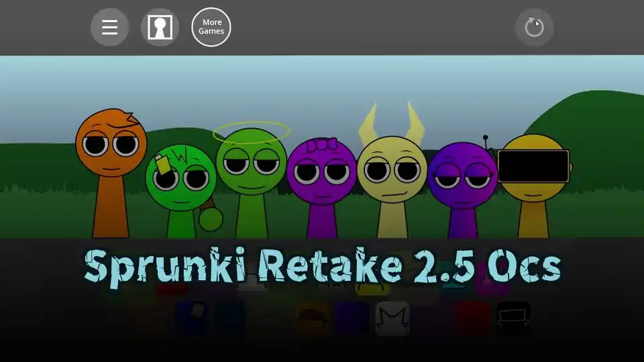Pick the blue icon with paper note
This screenshot has height=362, width=644.
[x=193, y=319]
